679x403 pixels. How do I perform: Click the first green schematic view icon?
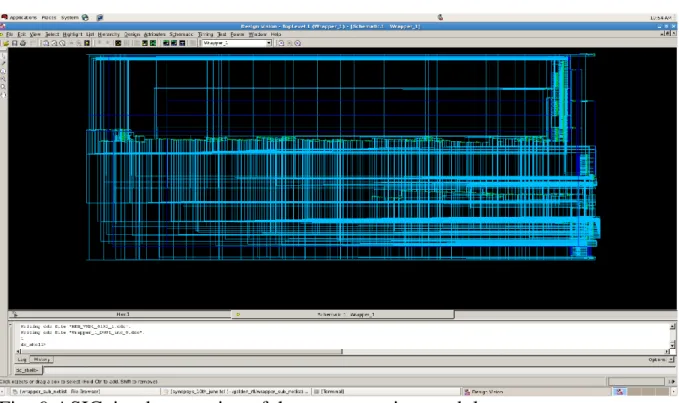click(x=145, y=43)
